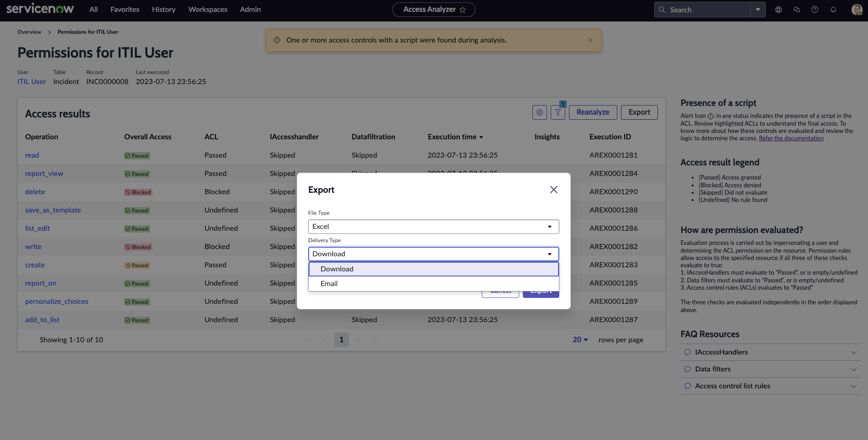Open the personalize_choices operation link

pos(57,302)
